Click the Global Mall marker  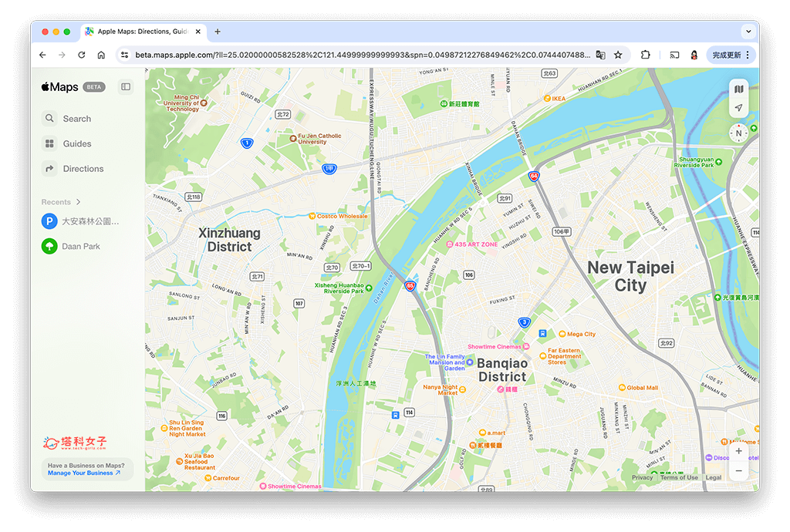(x=623, y=388)
